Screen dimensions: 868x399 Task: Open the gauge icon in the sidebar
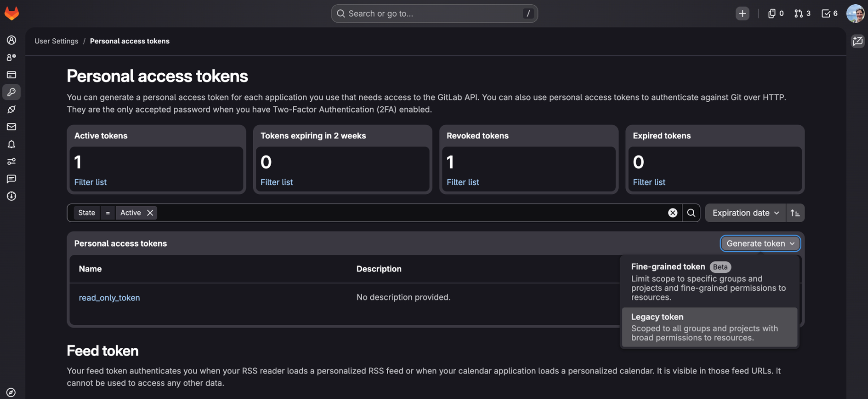11,196
